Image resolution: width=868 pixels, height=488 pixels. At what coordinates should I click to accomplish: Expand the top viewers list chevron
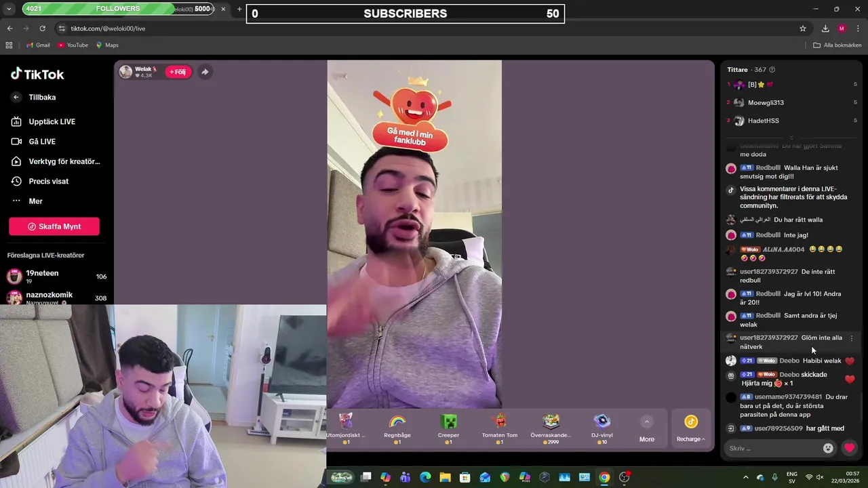(791, 138)
